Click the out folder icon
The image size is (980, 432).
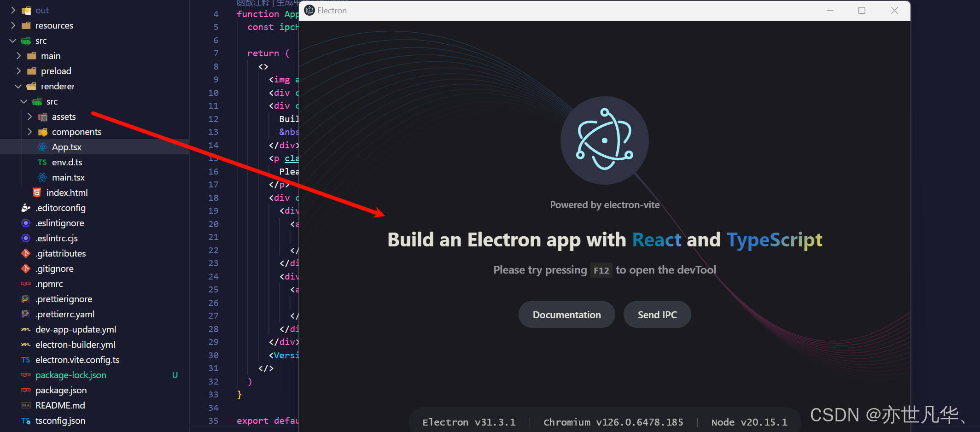26,10
